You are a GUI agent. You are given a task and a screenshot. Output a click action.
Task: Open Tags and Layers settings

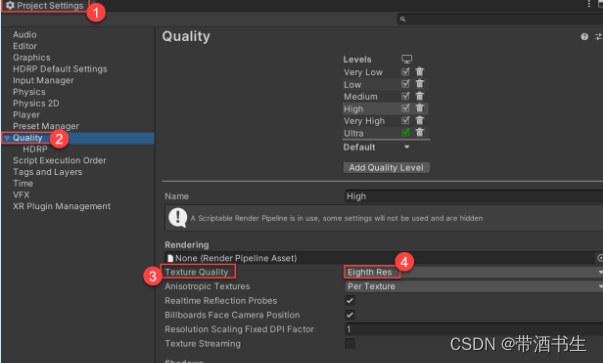coord(47,172)
